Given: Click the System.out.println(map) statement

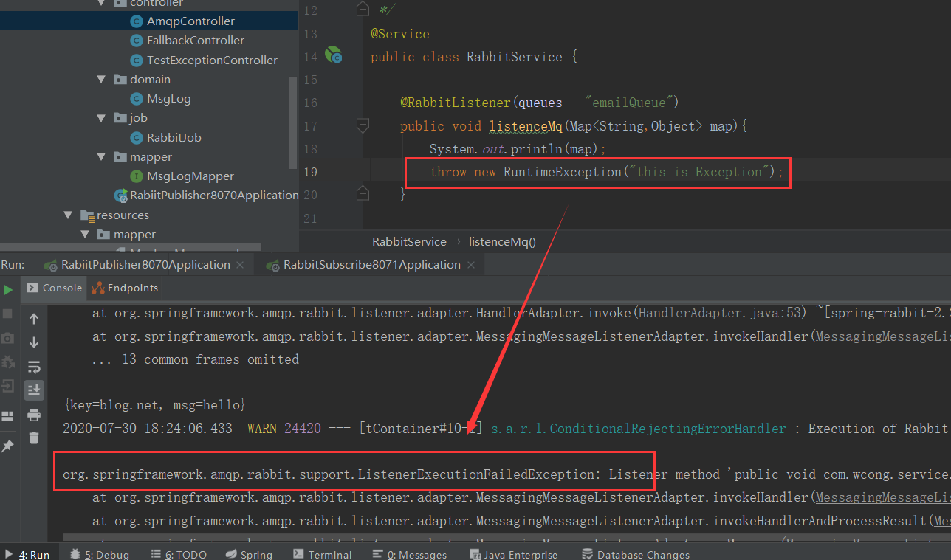Looking at the screenshot, I should [x=518, y=149].
